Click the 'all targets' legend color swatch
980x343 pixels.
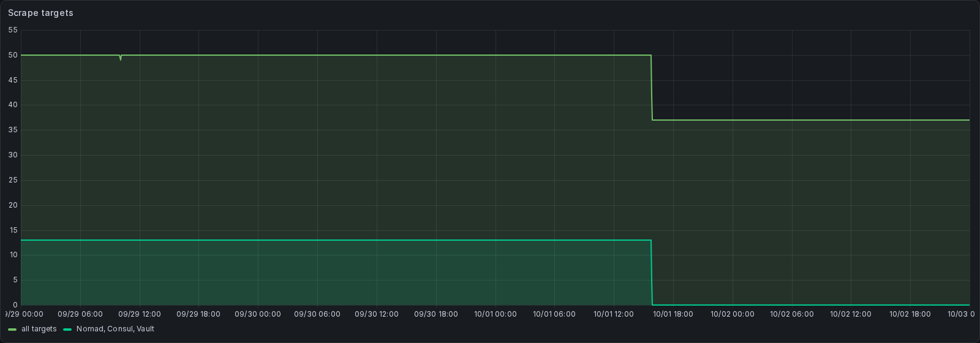click(x=12, y=330)
